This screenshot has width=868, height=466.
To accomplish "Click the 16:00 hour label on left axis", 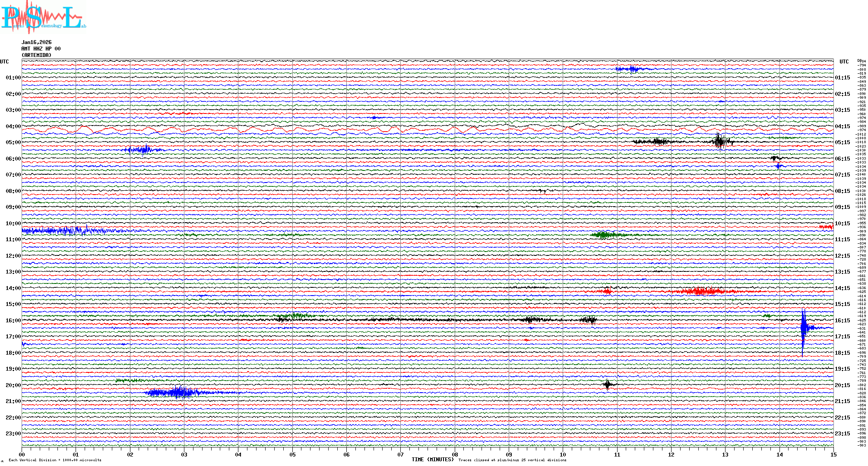I will (x=13, y=321).
